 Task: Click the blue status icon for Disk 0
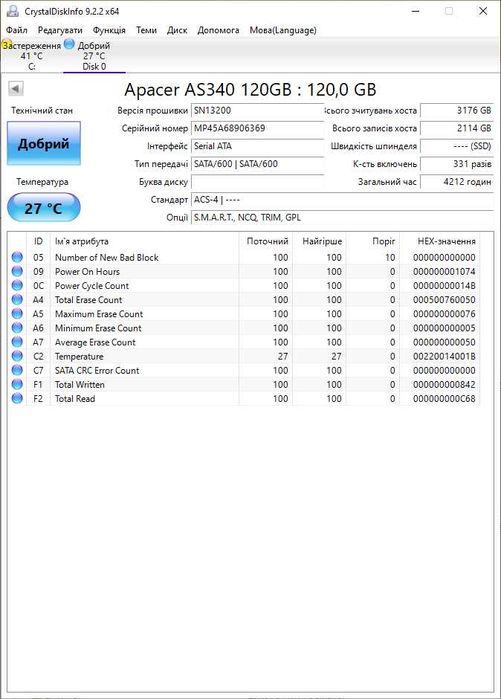(x=69, y=44)
